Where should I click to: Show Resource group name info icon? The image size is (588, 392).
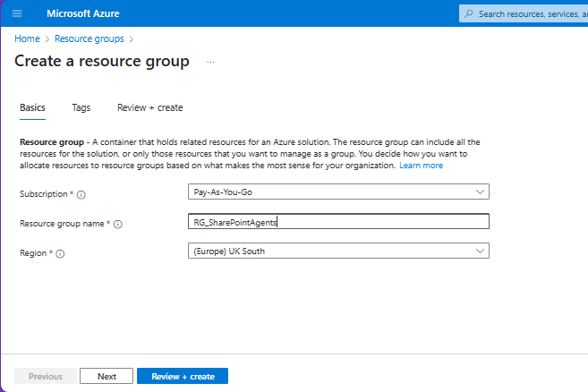coord(118,225)
